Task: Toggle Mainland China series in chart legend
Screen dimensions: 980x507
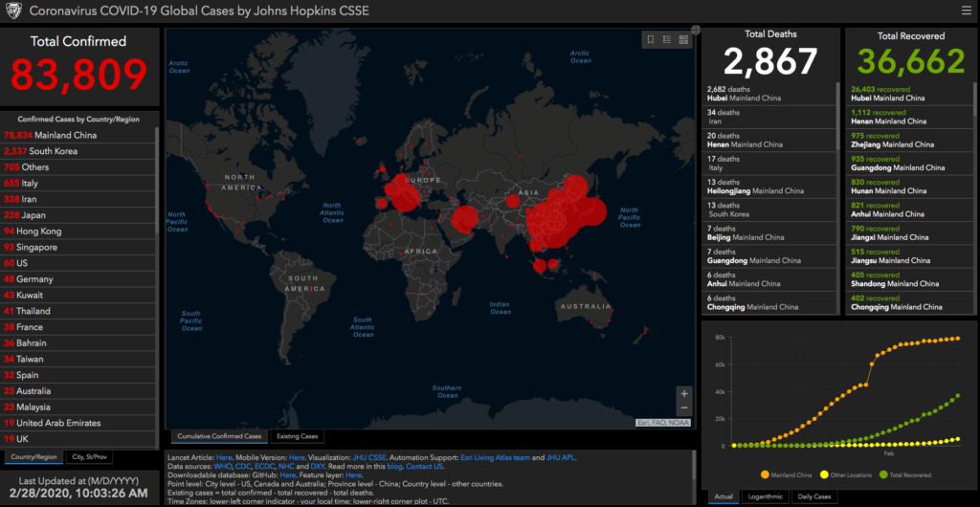Action: (787, 475)
